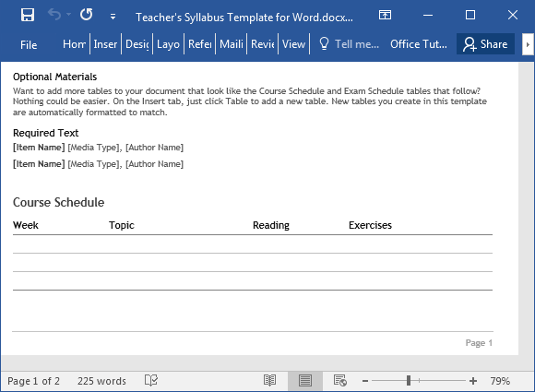
Task: Switch to the Home ribbon tab
Action: point(74,44)
